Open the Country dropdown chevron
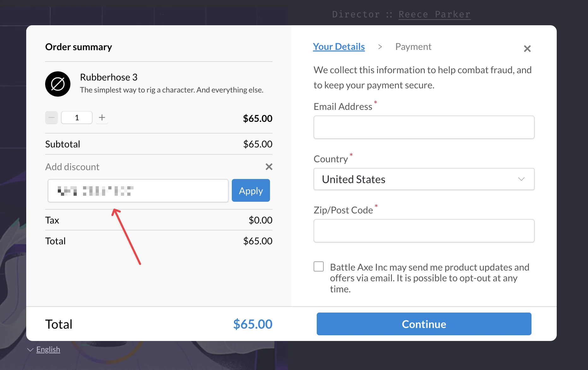 coord(521,179)
